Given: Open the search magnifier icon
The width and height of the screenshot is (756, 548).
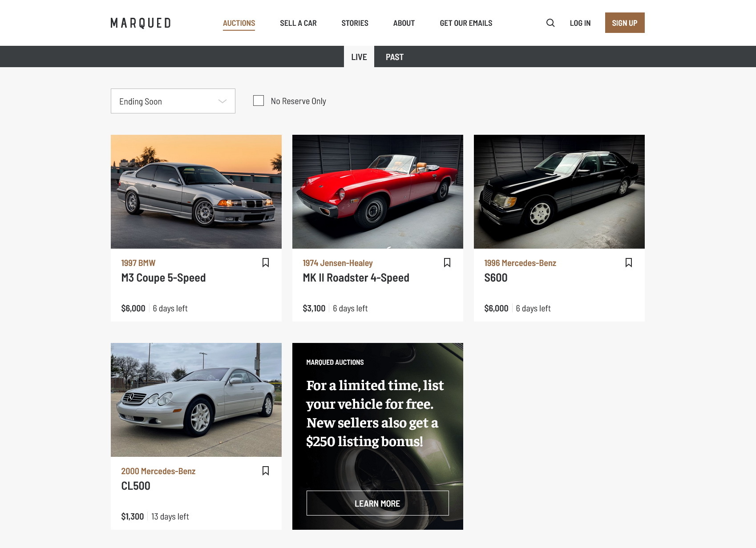Looking at the screenshot, I should coord(550,23).
